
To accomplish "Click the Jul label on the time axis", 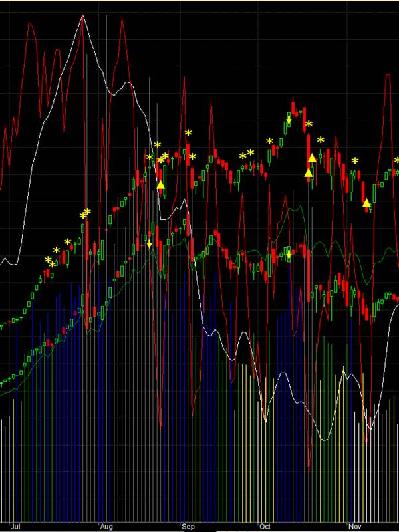I will click(15, 527).
